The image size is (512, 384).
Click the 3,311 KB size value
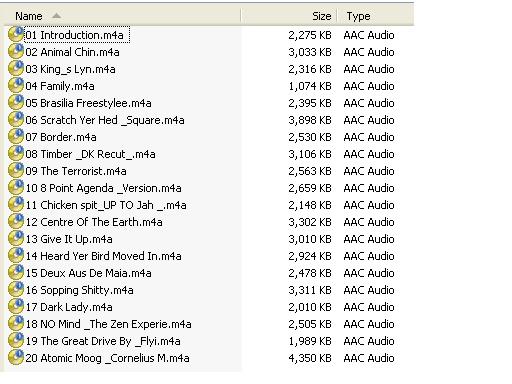coord(310,290)
